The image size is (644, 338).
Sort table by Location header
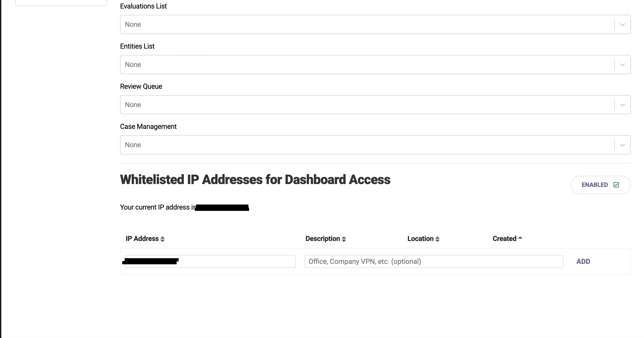[x=420, y=239]
